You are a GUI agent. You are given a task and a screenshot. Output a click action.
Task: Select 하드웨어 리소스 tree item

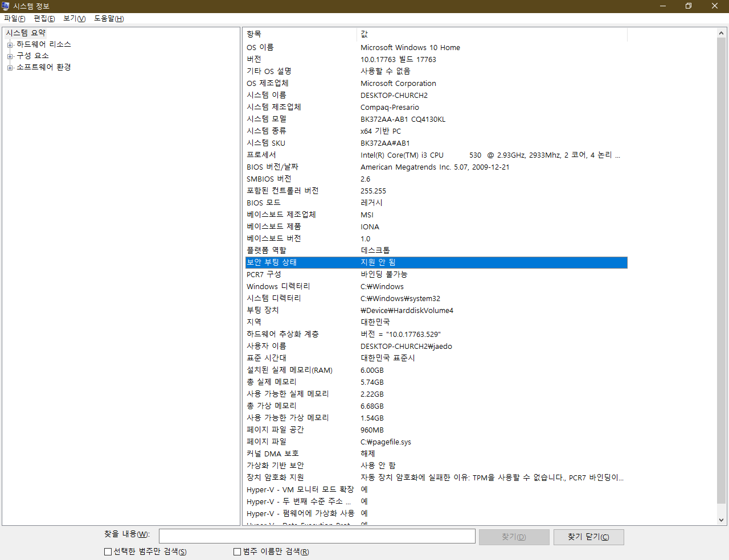[x=44, y=44]
